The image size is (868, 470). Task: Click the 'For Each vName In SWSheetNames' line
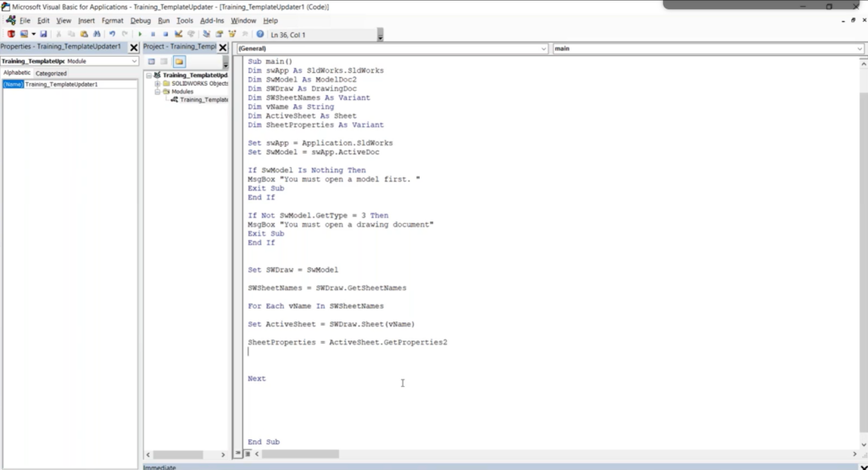tap(315, 306)
